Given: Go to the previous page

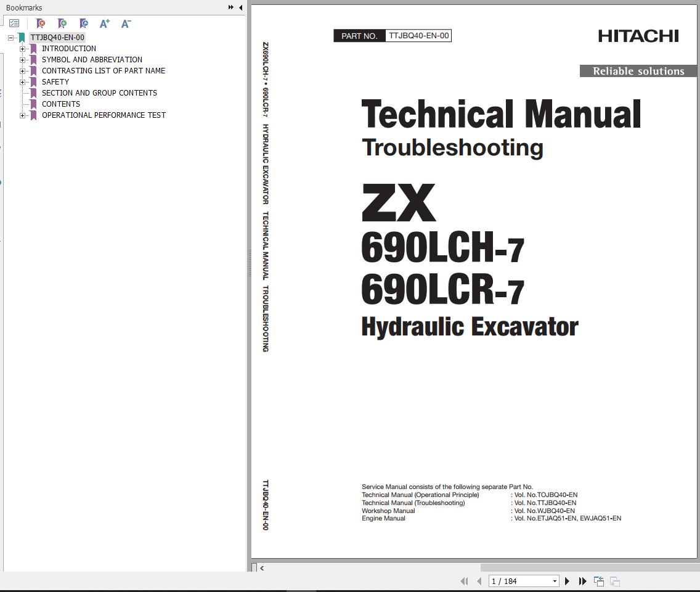Looking at the screenshot, I should coord(479,582).
